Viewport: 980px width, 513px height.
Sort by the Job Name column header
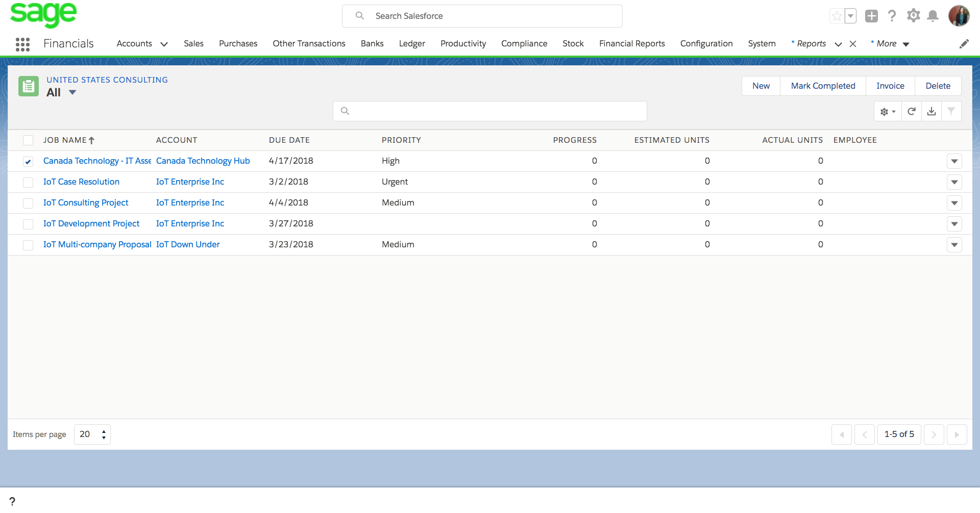(69, 140)
